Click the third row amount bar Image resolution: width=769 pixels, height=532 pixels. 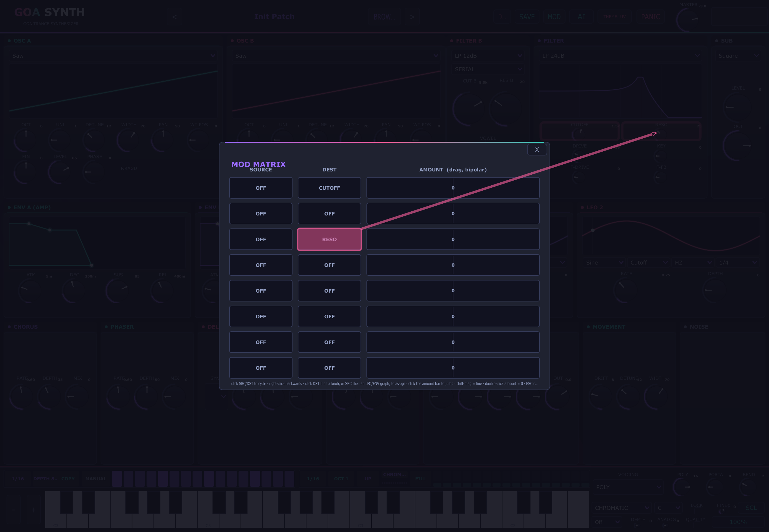[453, 239]
